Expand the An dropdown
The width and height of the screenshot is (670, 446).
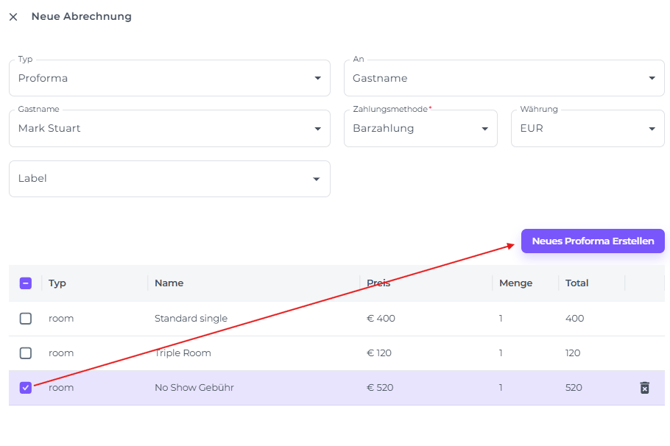tap(504, 78)
